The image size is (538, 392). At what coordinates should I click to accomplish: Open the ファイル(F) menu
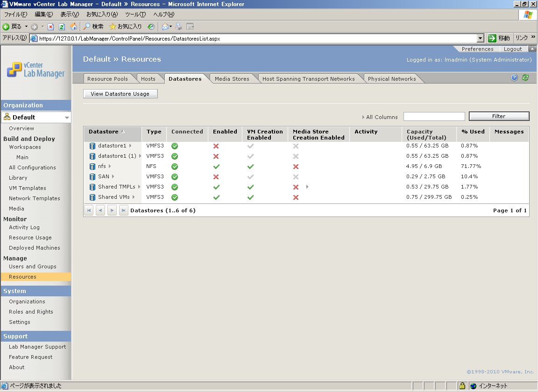(15, 14)
